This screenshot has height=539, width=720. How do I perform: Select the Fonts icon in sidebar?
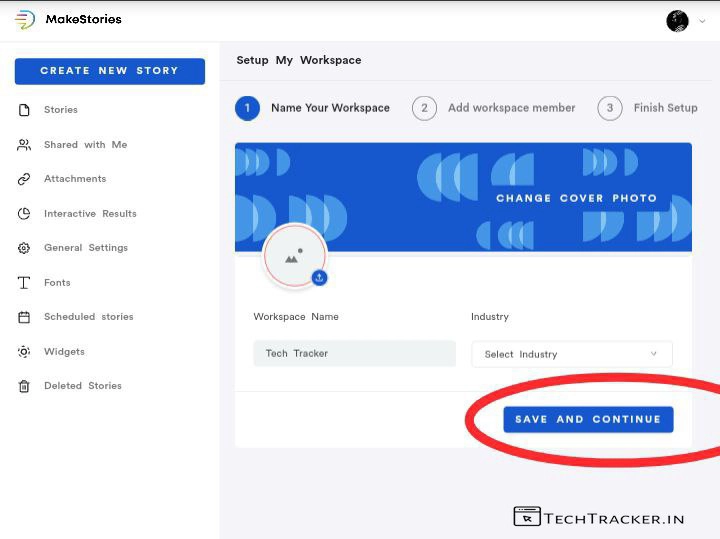coord(24,283)
